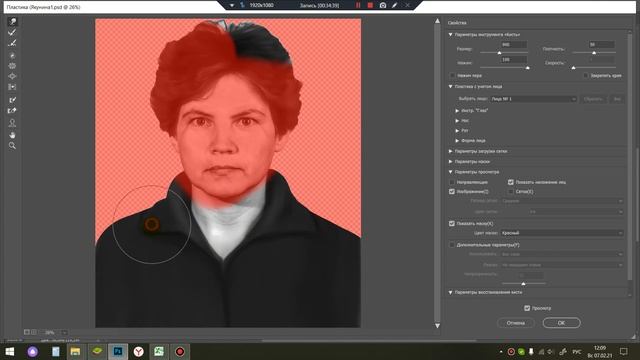Image resolution: width=640 pixels, height=360 pixels.
Task: Collapse Пластика с учетом лица section
Action: click(451, 87)
